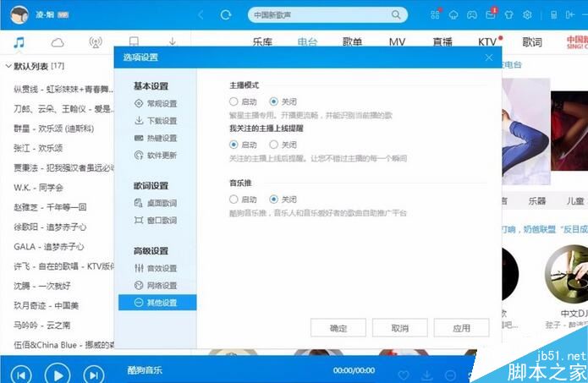The height and width of the screenshot is (383, 588).
Task: Select song 沈腾 - 一次就好
Action: [42, 286]
